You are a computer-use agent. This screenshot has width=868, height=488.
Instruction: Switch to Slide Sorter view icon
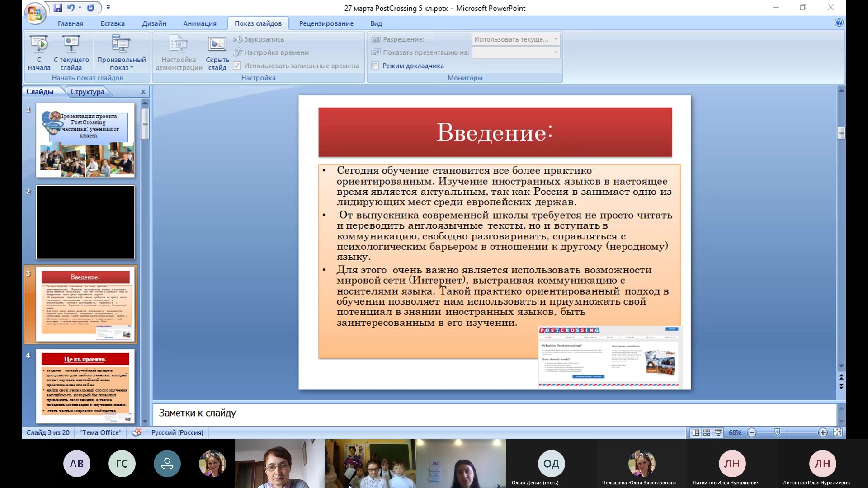pos(707,432)
